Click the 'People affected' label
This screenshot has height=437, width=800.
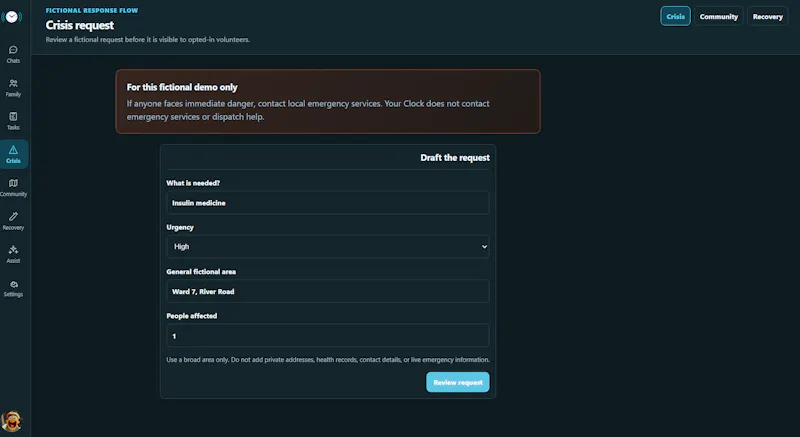[x=192, y=316]
